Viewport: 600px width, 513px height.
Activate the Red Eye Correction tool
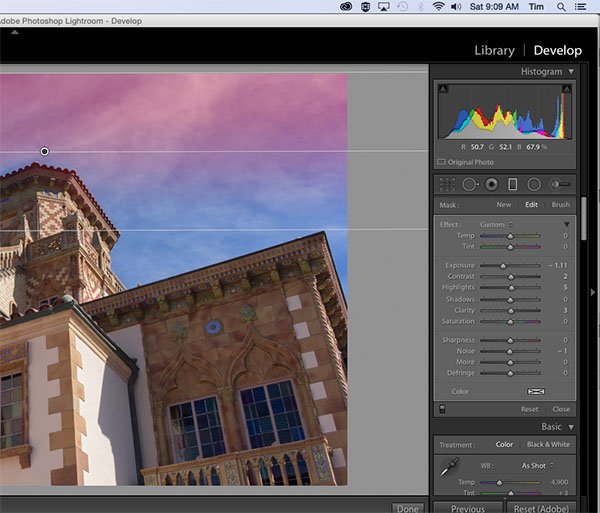[491, 184]
